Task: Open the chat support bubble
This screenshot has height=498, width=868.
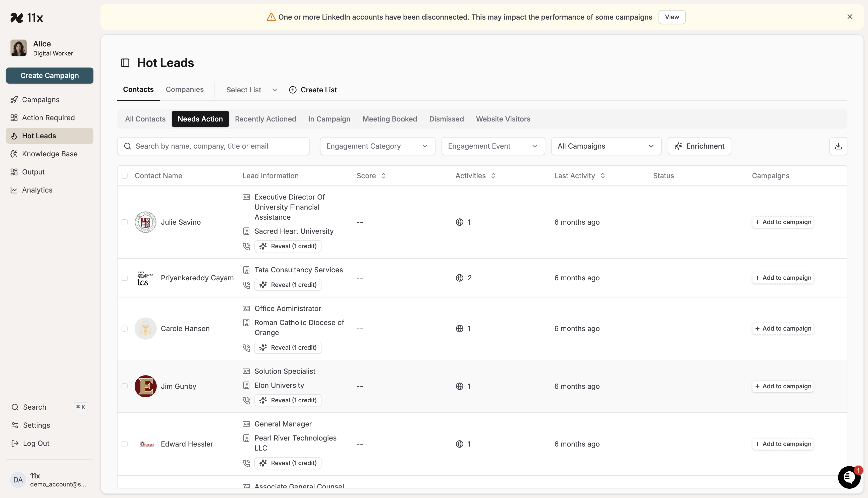Action: (849, 477)
